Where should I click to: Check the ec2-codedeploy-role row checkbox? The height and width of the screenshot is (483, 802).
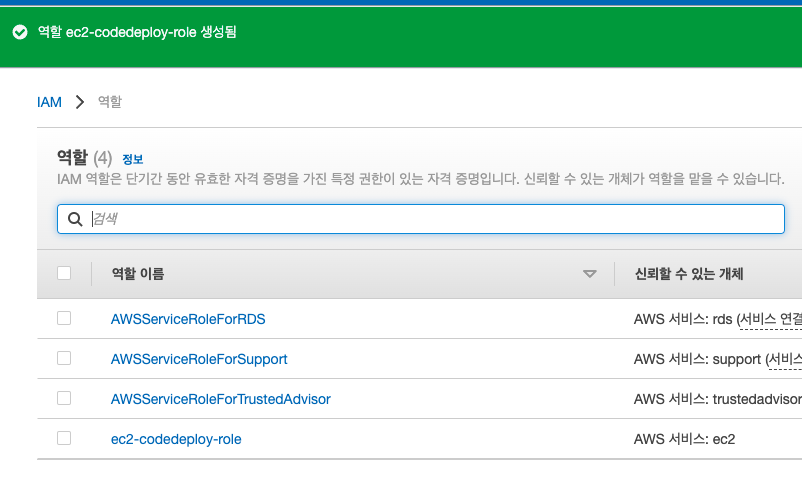click(64, 438)
